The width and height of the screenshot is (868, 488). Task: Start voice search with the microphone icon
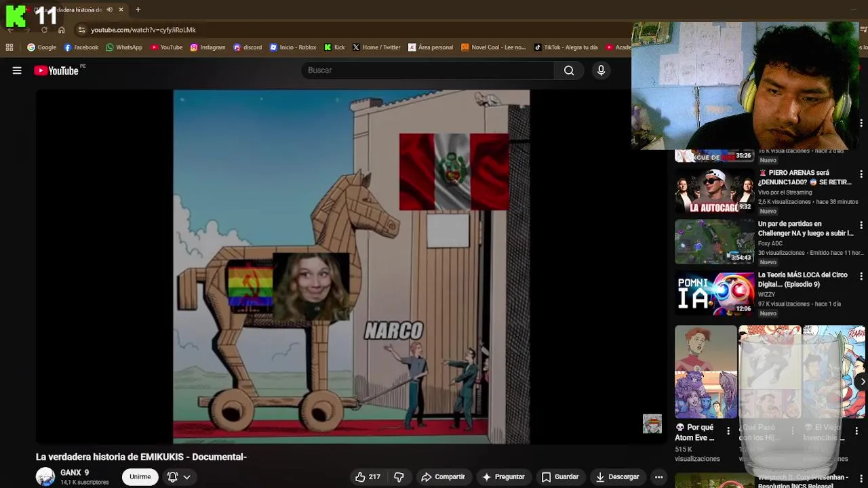point(601,70)
